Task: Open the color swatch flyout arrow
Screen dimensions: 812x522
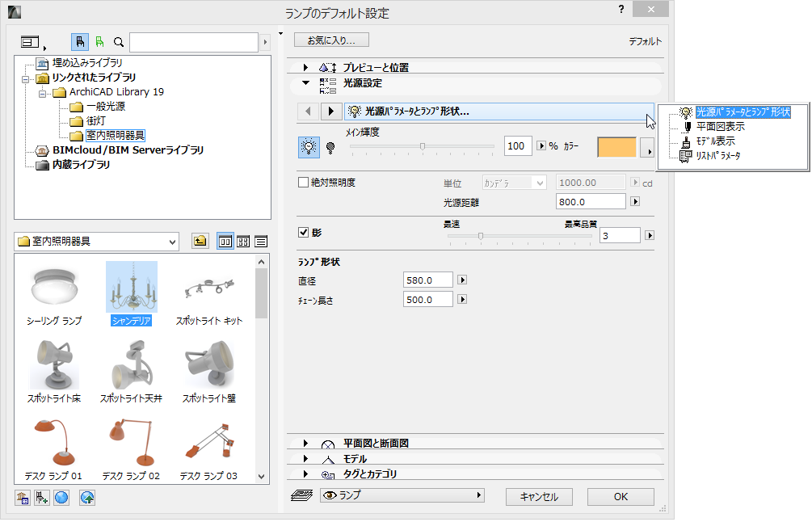Action: (648, 147)
